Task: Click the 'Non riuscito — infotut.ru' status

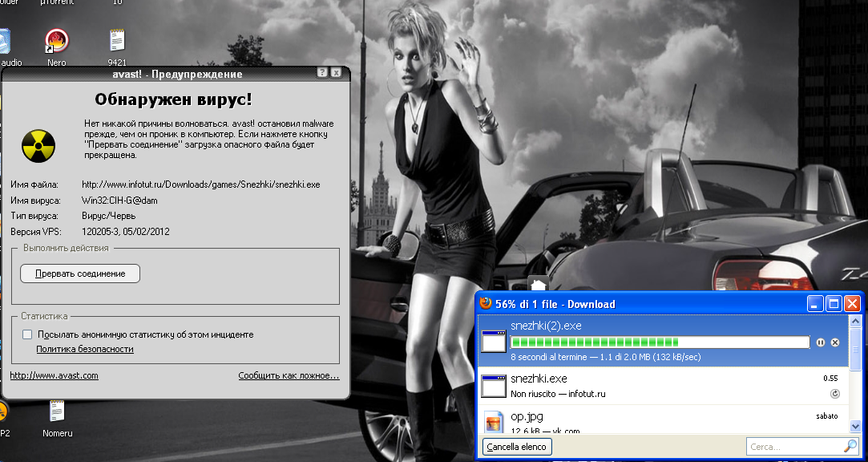Action: coord(558,395)
